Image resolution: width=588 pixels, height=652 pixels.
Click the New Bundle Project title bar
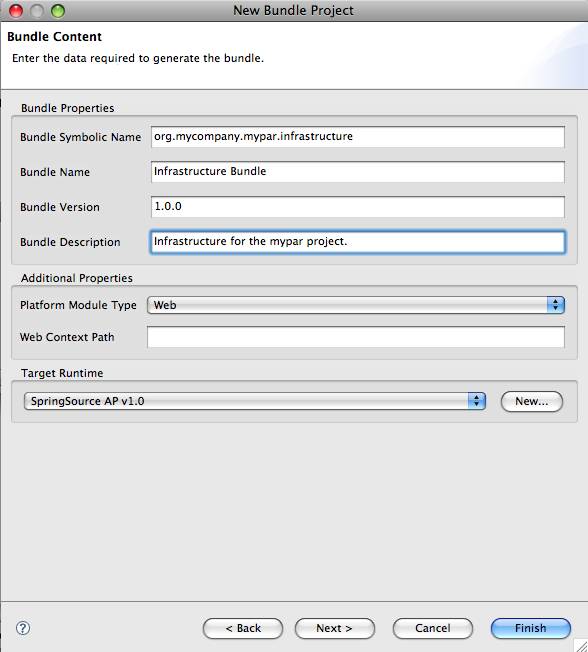(x=294, y=10)
